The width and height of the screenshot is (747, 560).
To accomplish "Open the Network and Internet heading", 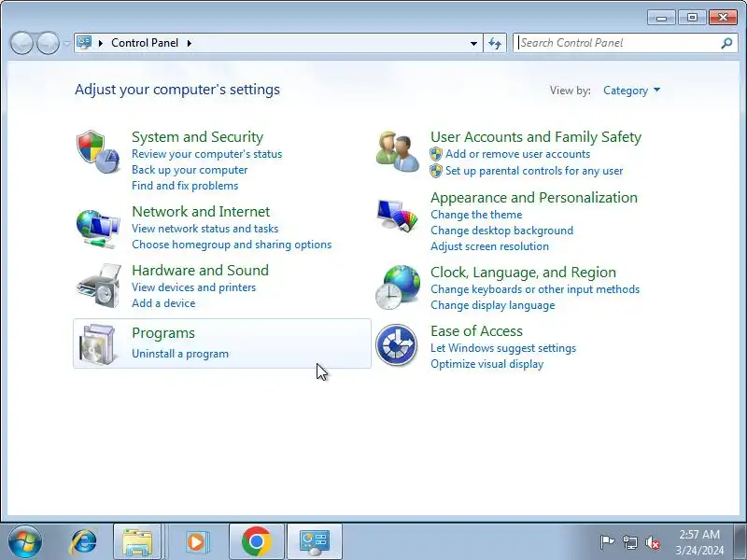I will (201, 212).
